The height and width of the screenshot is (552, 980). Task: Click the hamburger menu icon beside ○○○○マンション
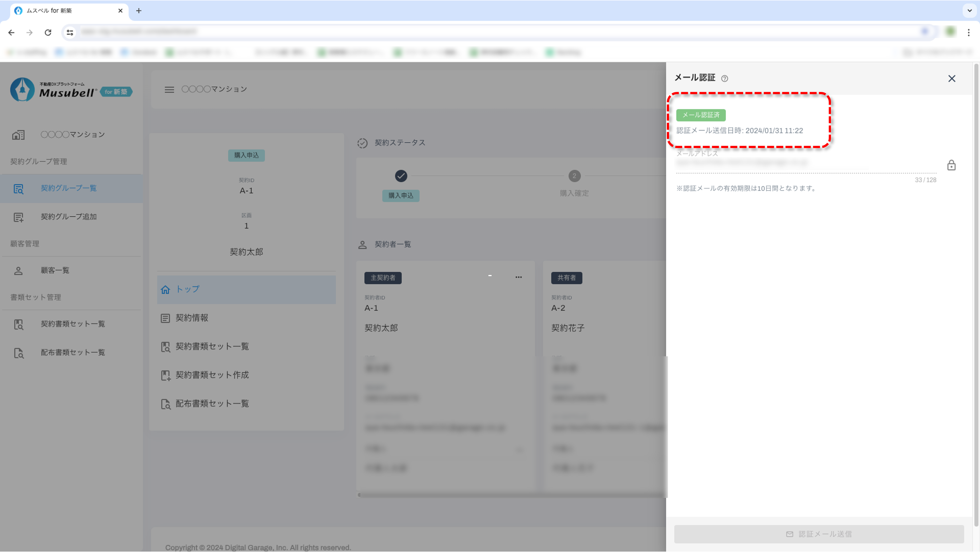coord(169,89)
